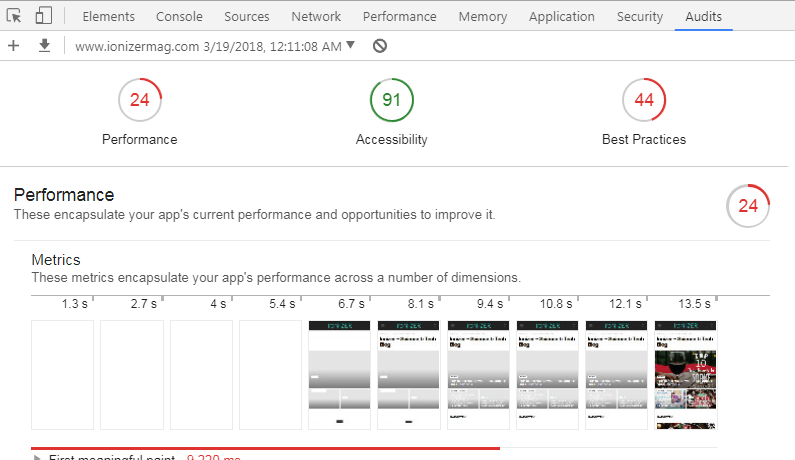
Task: Click the Metrics section heading
Action: click(56, 260)
